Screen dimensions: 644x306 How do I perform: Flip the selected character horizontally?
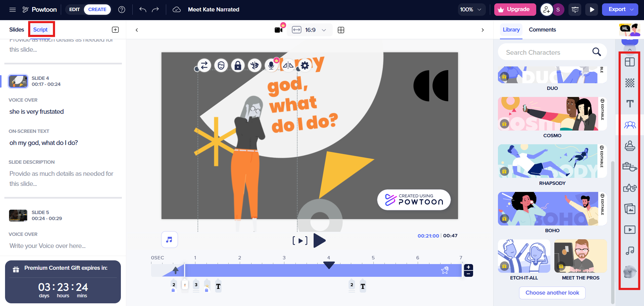288,65
